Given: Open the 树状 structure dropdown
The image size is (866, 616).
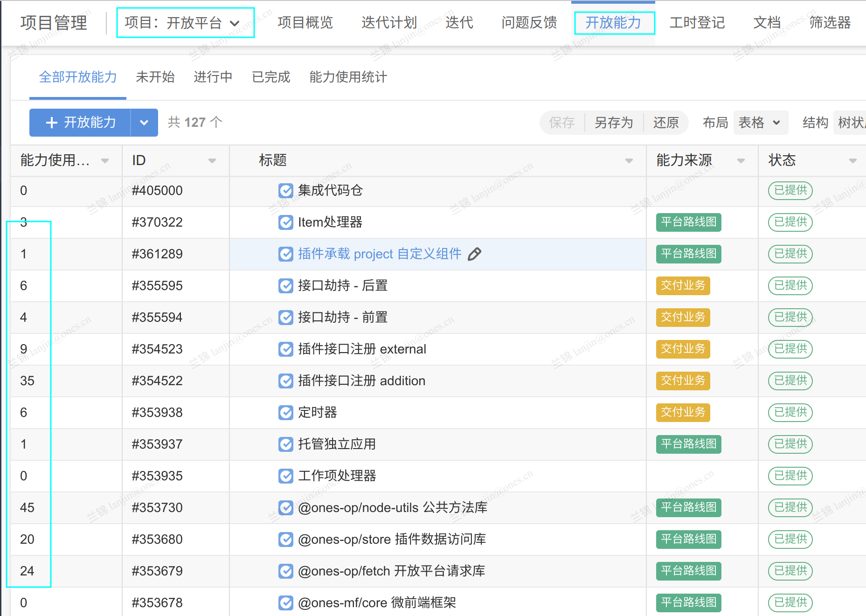Looking at the screenshot, I should 850,123.
